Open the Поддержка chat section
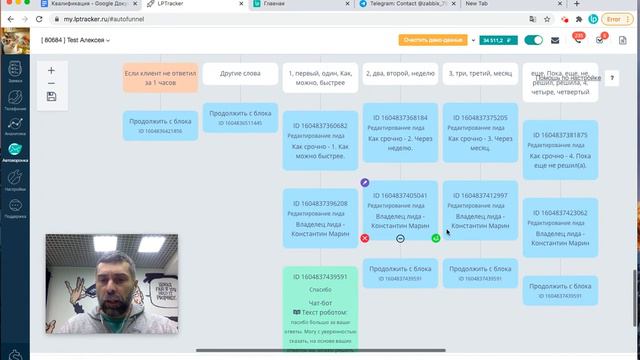 (x=15, y=208)
